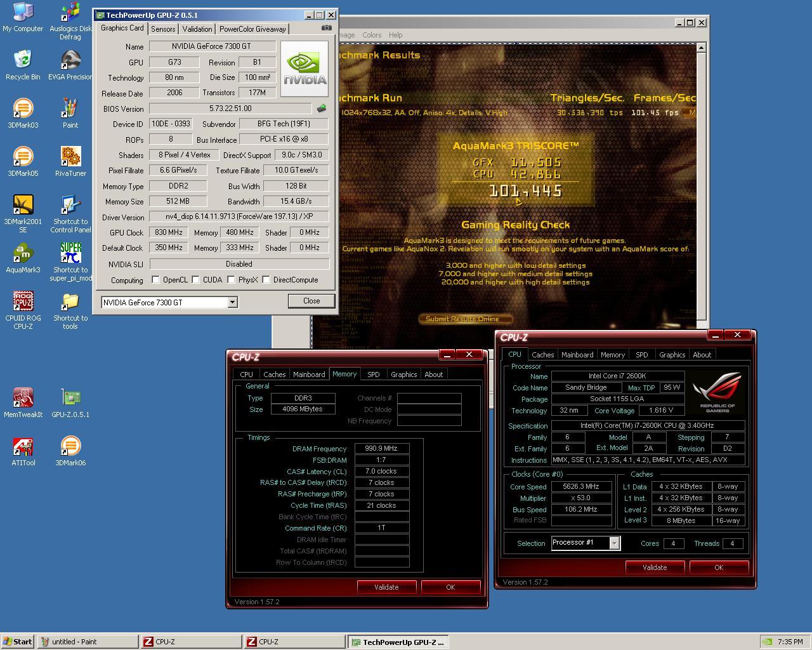This screenshot has width=812, height=650.
Task: Open the Recycle Bin icon
Action: 23,65
